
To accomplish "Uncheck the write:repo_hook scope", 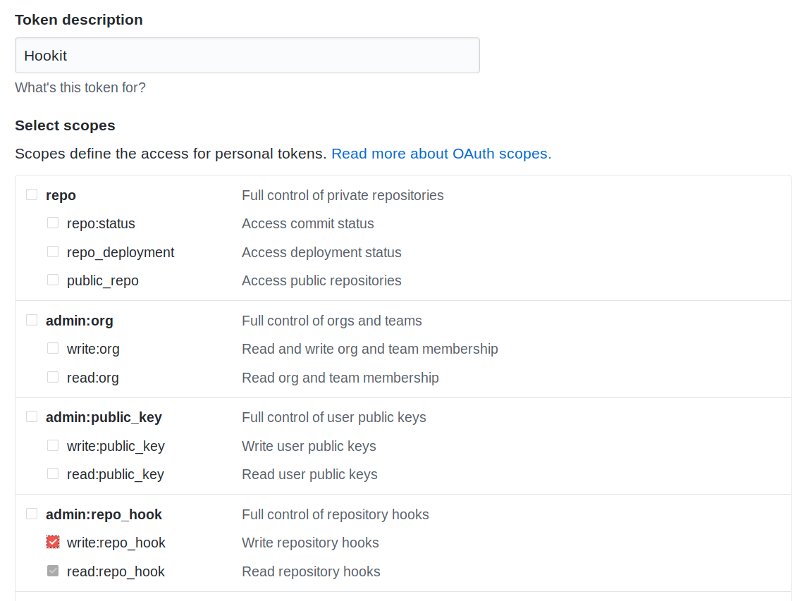I will click(x=53, y=542).
